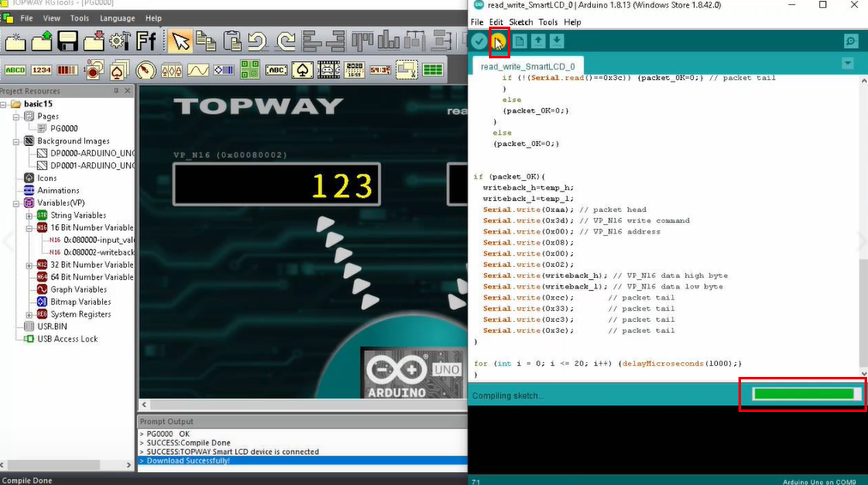Click the Arduino code scrollbar down arrow
Viewport: 868px width, 485px height.
864,373
